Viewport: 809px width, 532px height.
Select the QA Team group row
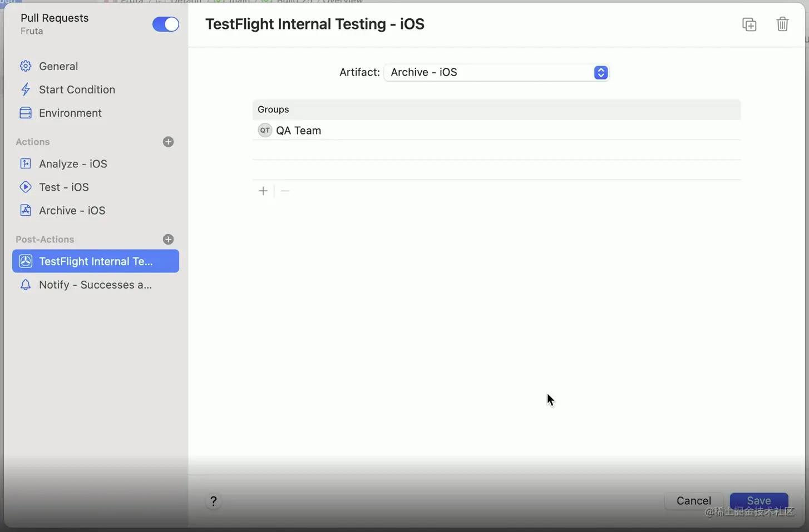(496, 130)
